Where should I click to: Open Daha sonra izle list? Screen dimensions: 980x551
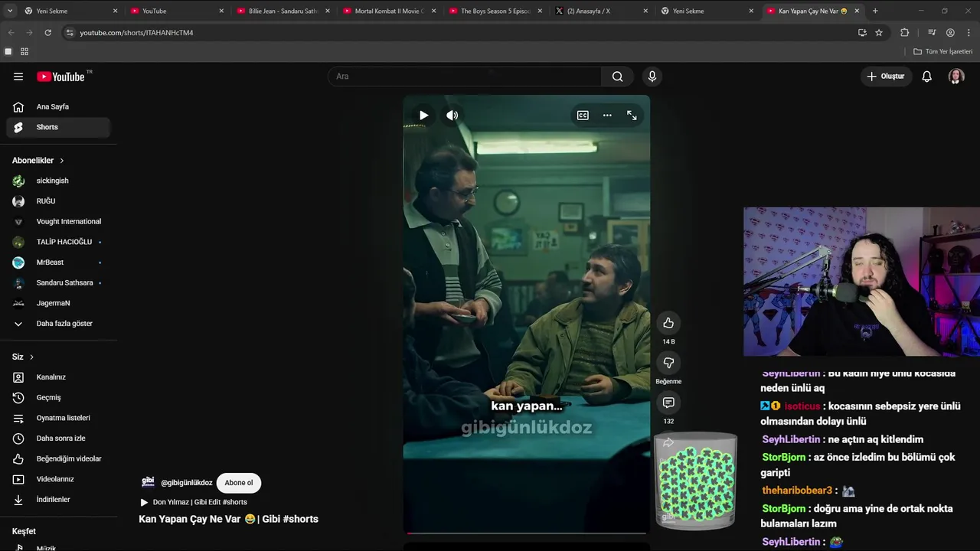58,439
